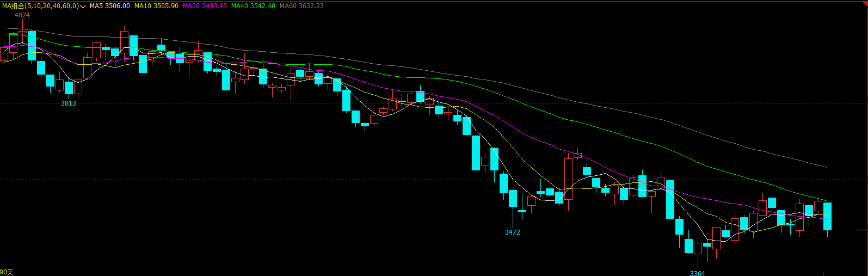This screenshot has width=868, height=276.
Task: Open the MA组合 indicator parameter dropdown arrow
Action: [83, 6]
